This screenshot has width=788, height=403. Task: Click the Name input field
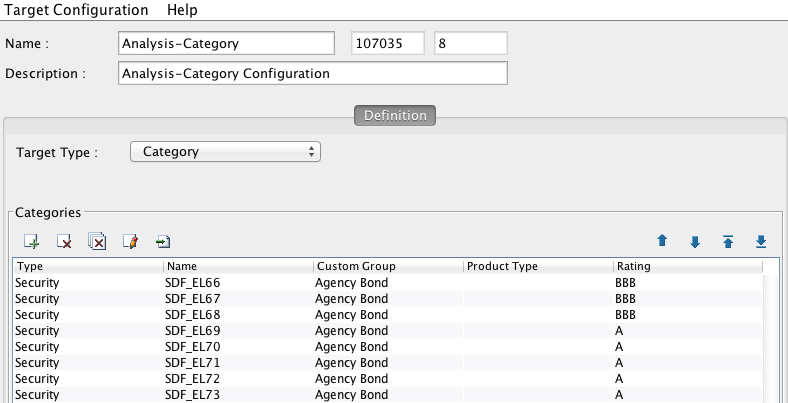pyautogui.click(x=227, y=43)
